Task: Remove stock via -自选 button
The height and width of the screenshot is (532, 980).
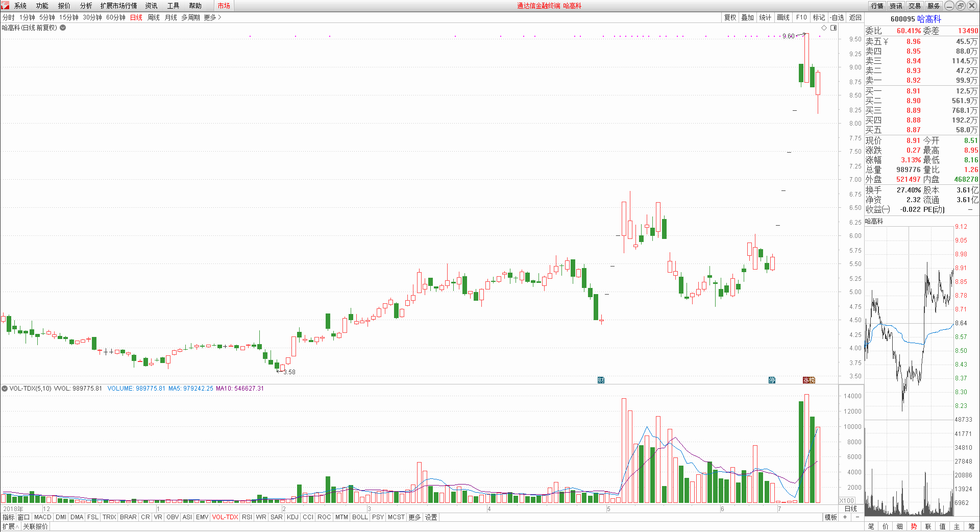Action: click(x=837, y=17)
